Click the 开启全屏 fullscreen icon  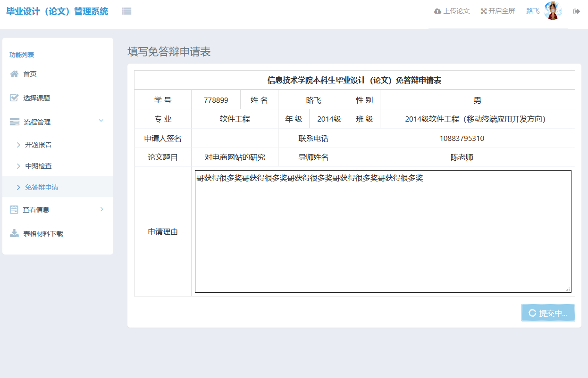coord(483,11)
